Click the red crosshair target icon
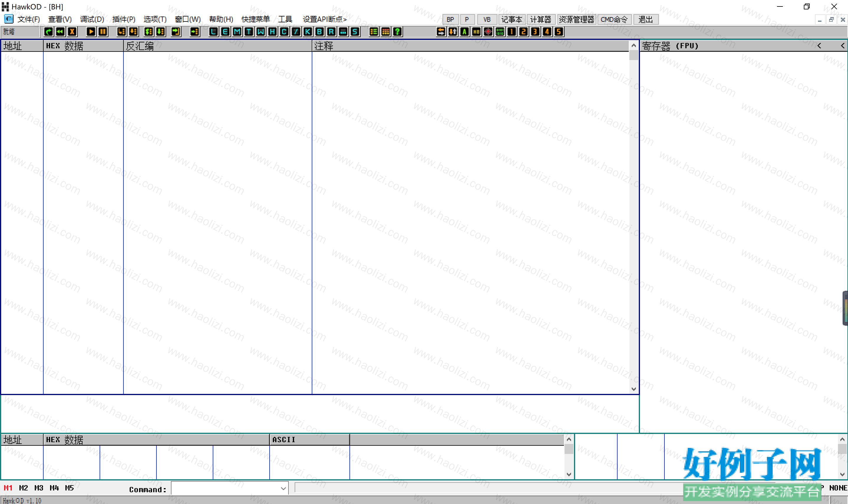The height and width of the screenshot is (504, 848). click(x=489, y=32)
